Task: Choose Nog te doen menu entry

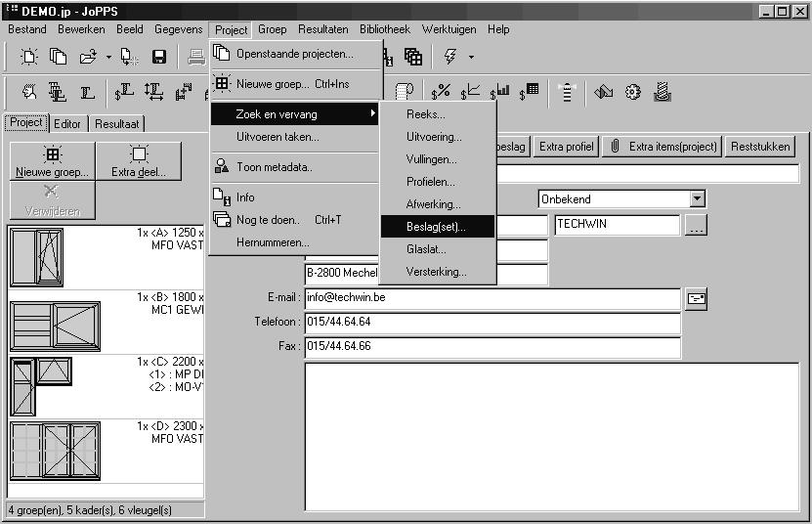Action: click(295, 220)
